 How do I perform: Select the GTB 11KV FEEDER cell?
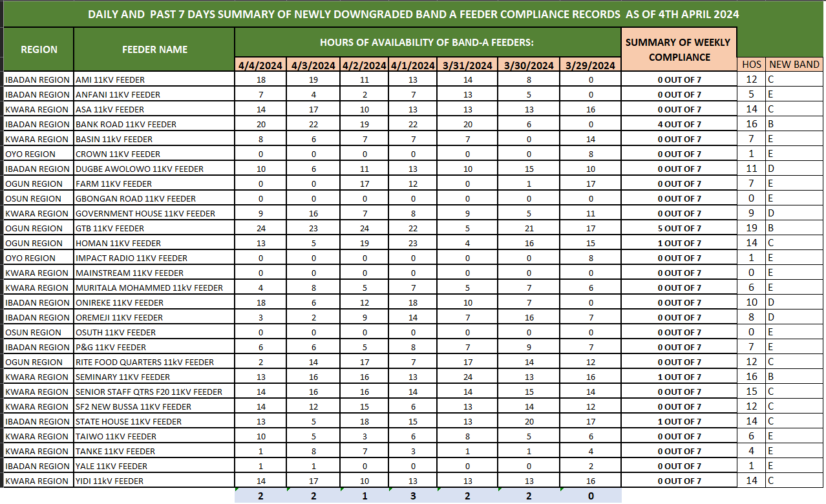(154, 228)
